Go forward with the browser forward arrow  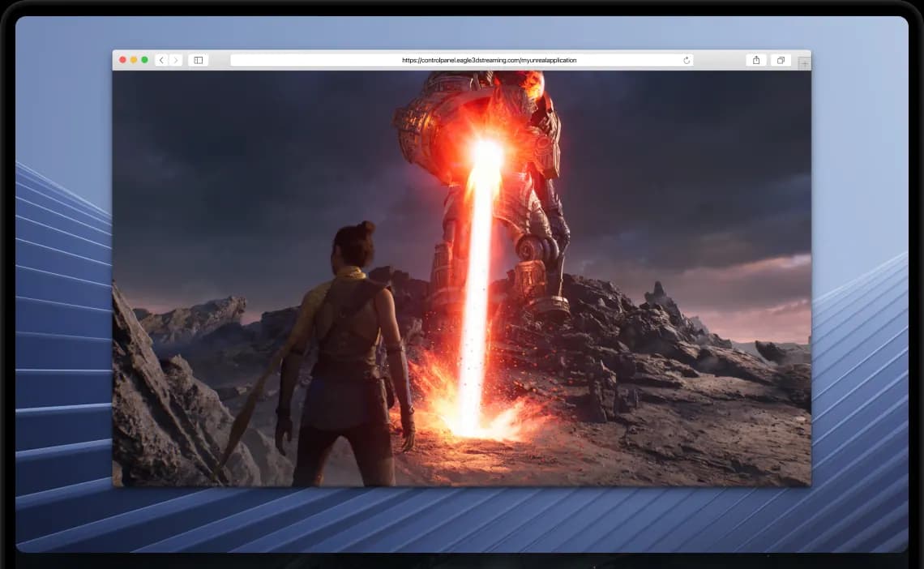(176, 60)
